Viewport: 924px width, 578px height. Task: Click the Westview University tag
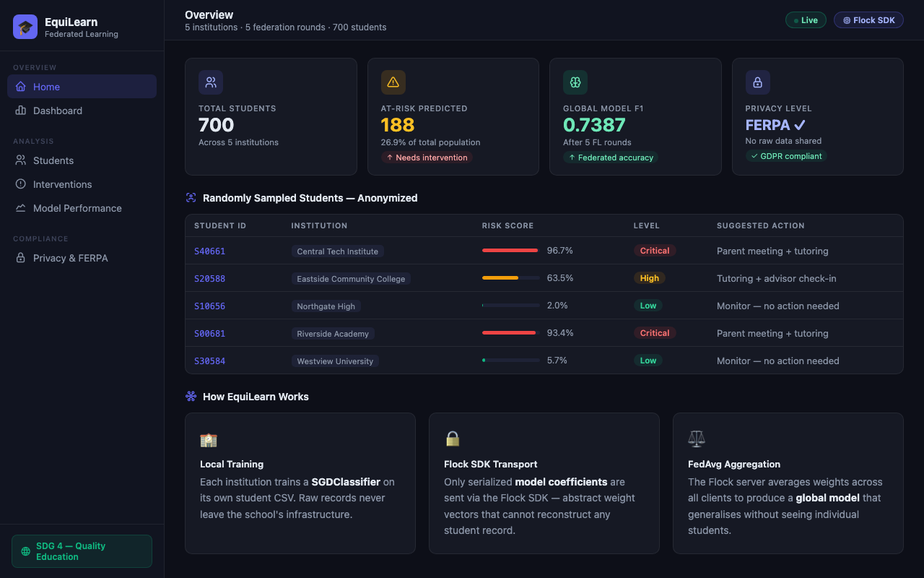[335, 361]
